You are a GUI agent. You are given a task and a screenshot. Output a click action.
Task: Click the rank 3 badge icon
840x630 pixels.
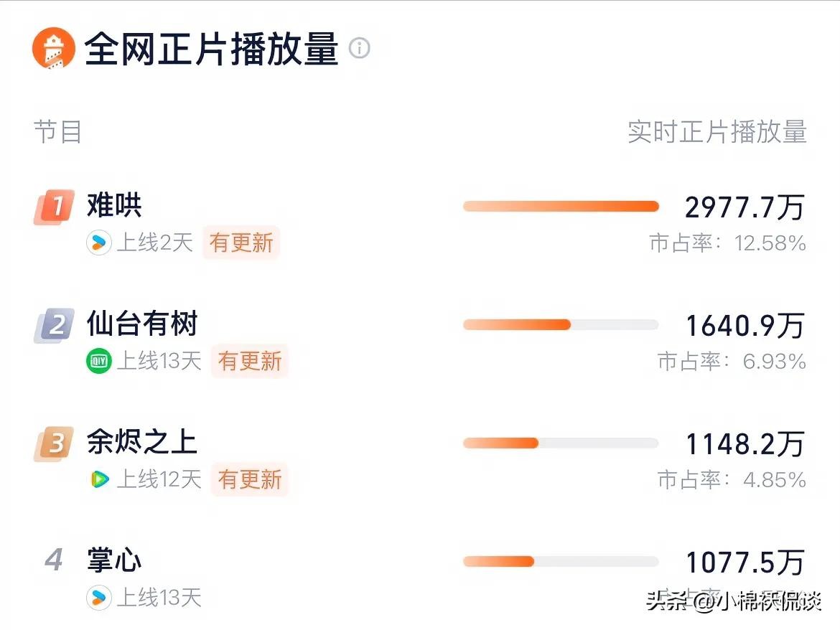point(54,444)
